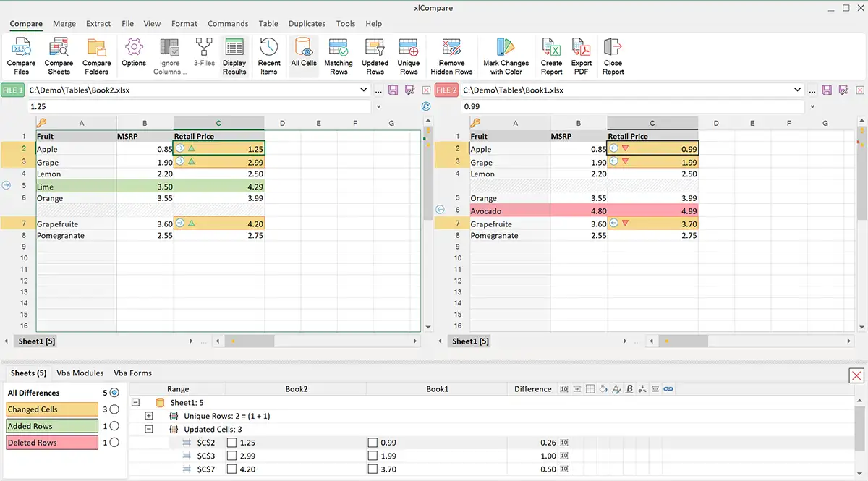Open the Duplicates menu

tap(307, 23)
